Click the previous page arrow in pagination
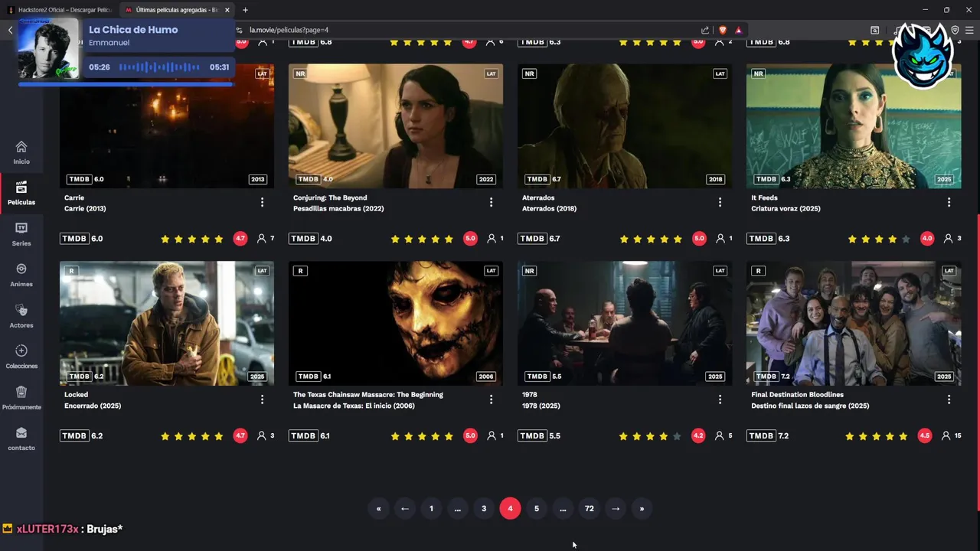The image size is (980, 551). coord(405,508)
